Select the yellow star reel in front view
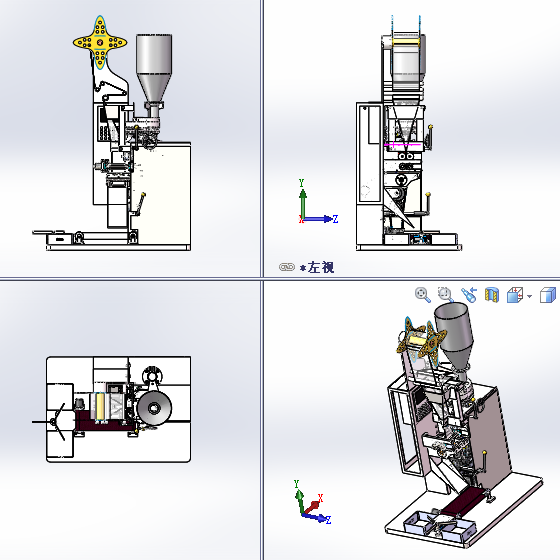The image size is (560, 560). [x=100, y=42]
